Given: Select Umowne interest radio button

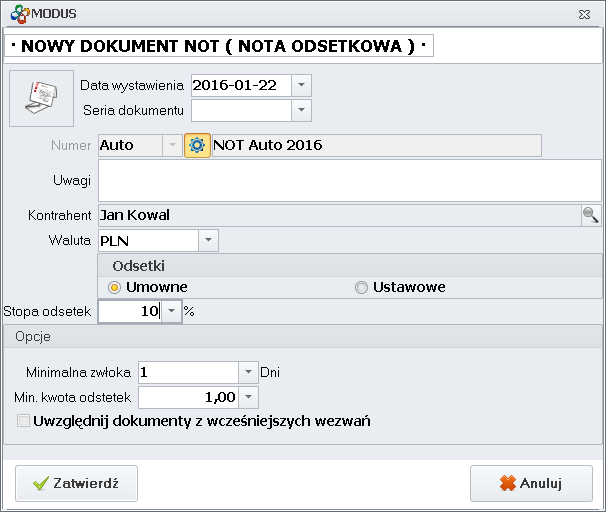Looking at the screenshot, I should [x=114, y=288].
